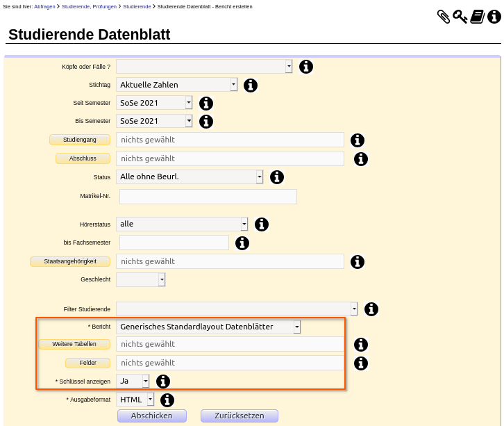Click the paperclip icon at top right

click(x=444, y=17)
